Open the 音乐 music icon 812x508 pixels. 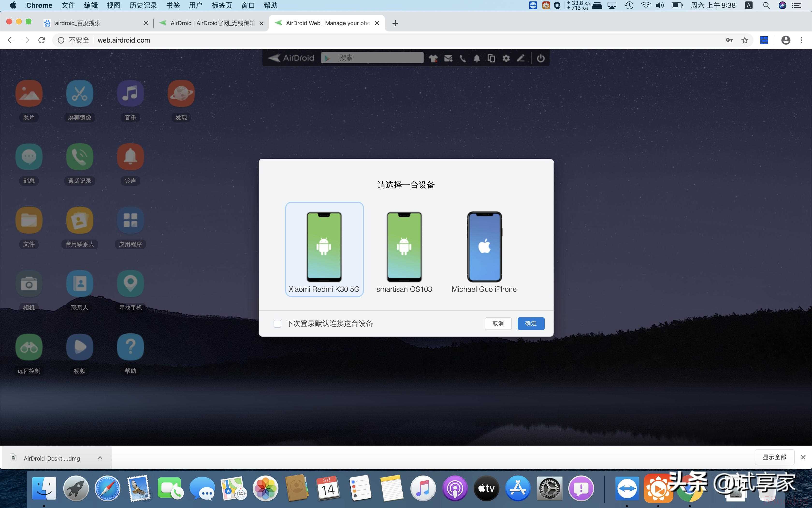(x=130, y=93)
